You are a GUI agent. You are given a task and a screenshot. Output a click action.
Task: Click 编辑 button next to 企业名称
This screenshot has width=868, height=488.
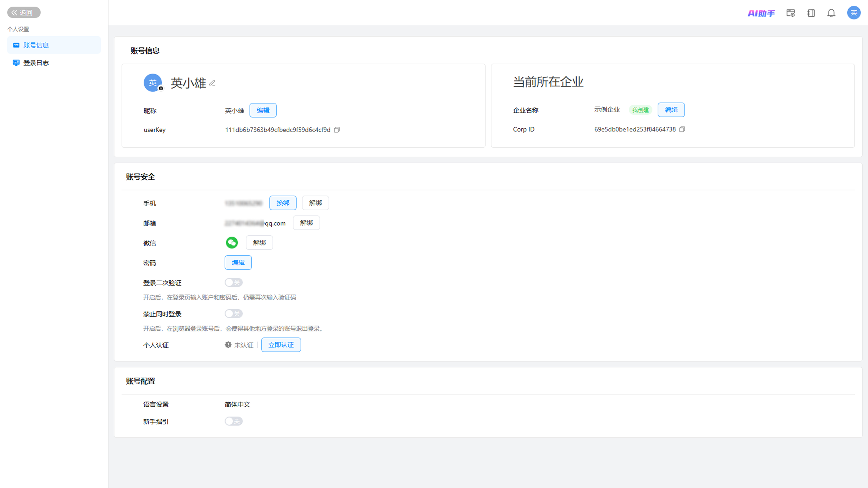(671, 110)
